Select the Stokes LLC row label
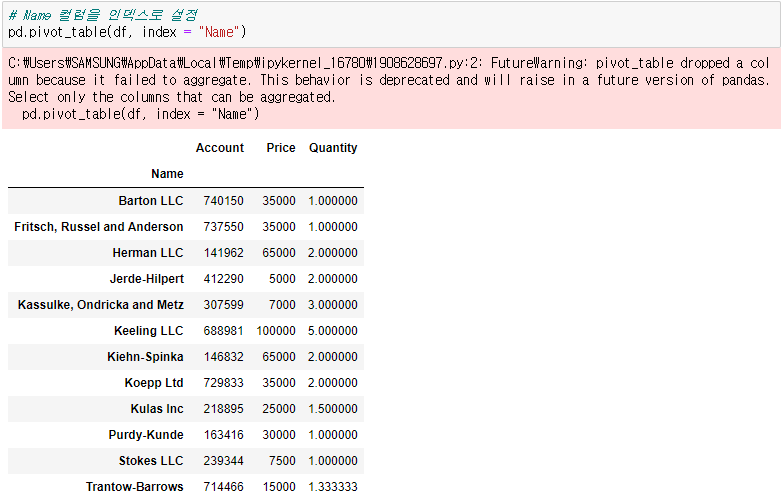Screen dimensions: 782x498 [151, 461]
